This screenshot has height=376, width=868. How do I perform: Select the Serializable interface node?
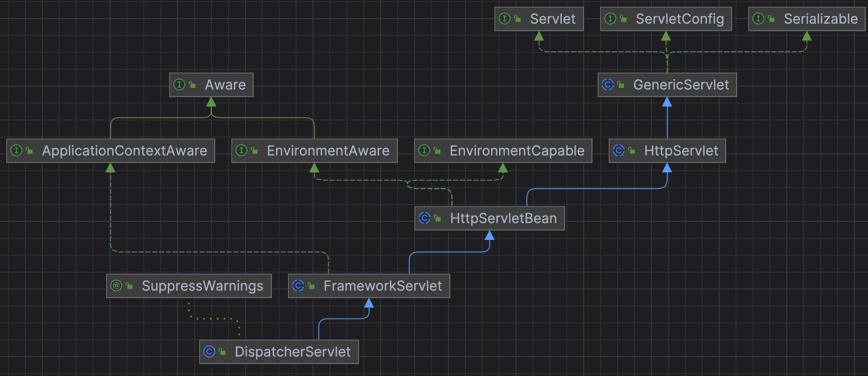coord(807,19)
